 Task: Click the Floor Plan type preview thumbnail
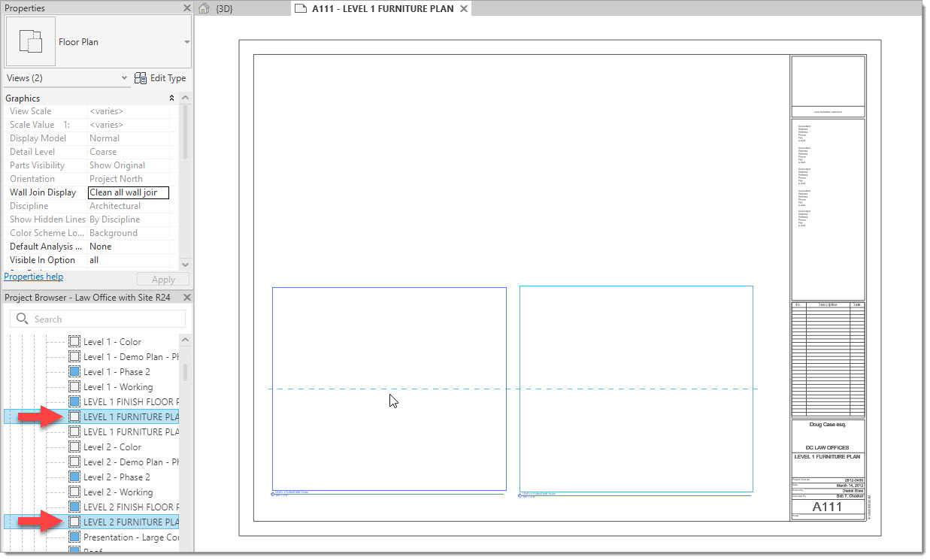coord(30,42)
